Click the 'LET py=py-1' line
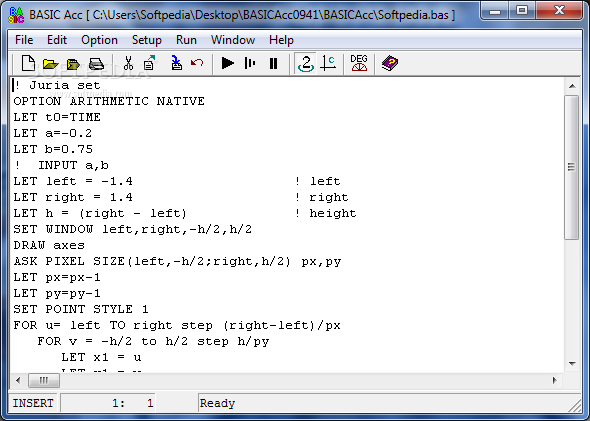The width and height of the screenshot is (590, 421). click(57, 293)
